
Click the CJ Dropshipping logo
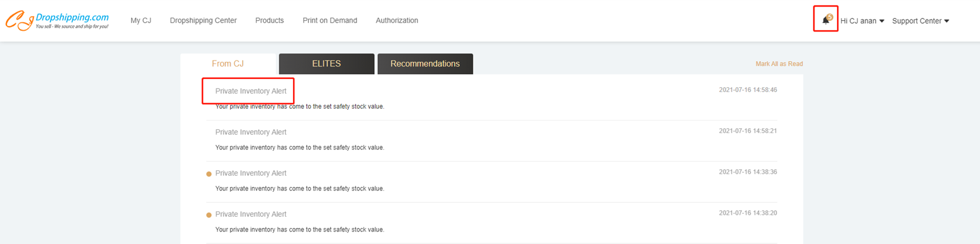pyautogui.click(x=57, y=20)
